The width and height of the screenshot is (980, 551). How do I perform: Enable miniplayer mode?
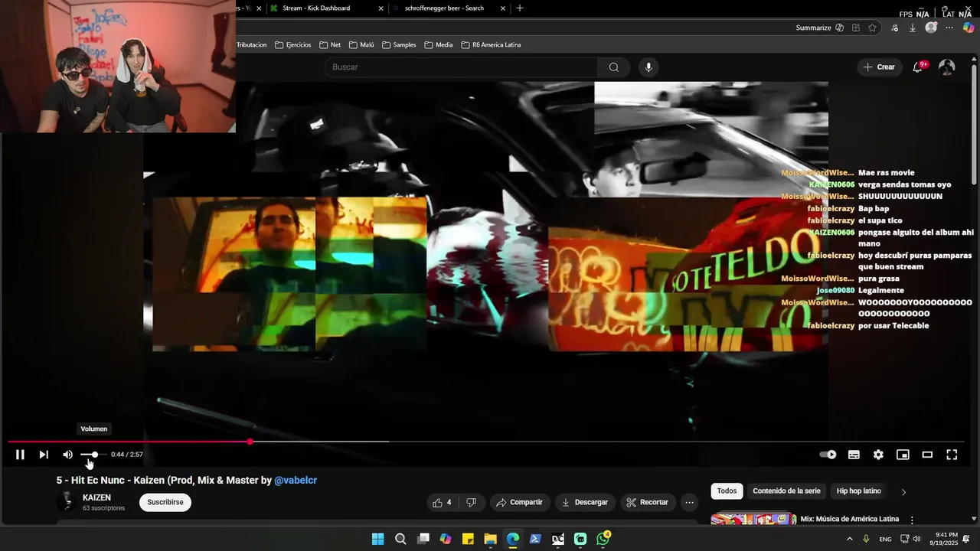coord(903,455)
